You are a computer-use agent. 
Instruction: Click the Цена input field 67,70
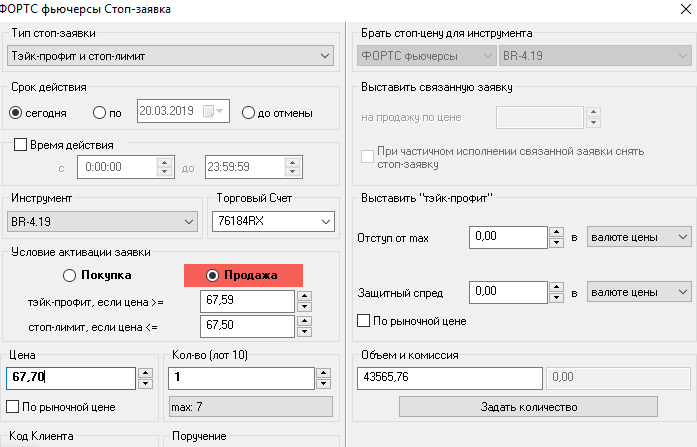(70, 378)
